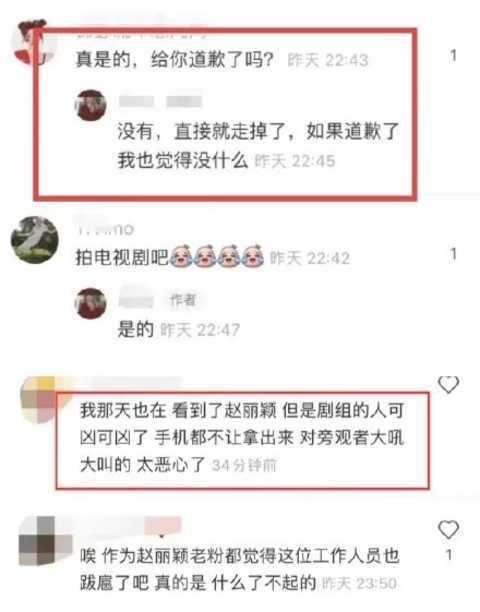Open the replier avatar beside 没有，直接就走掉了
Screen dimensions: 480x612
90,105
